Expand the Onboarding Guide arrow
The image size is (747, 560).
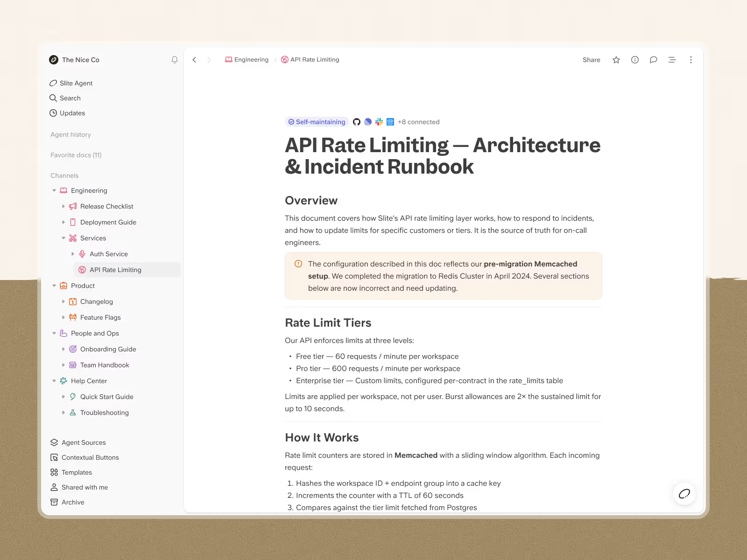(63, 349)
